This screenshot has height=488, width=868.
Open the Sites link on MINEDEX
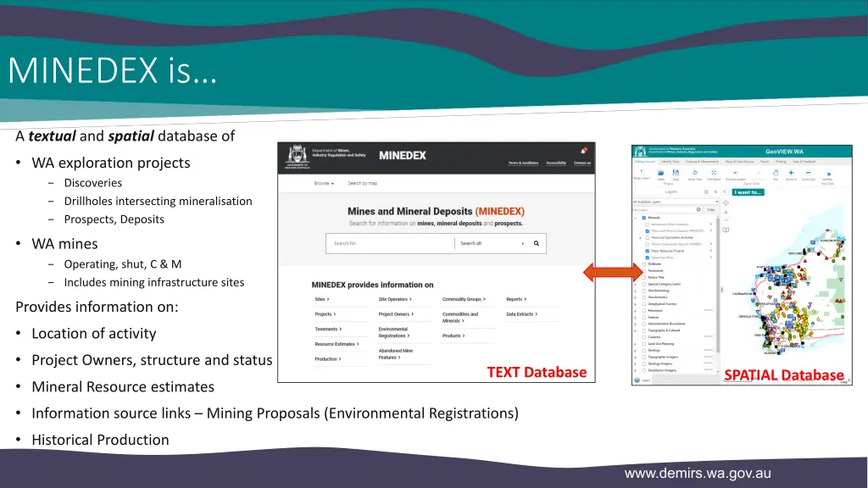click(x=321, y=299)
